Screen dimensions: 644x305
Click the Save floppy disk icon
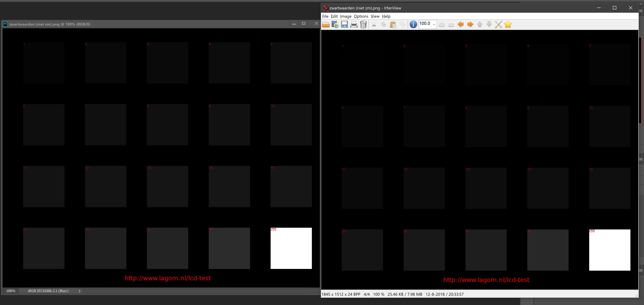(344, 25)
